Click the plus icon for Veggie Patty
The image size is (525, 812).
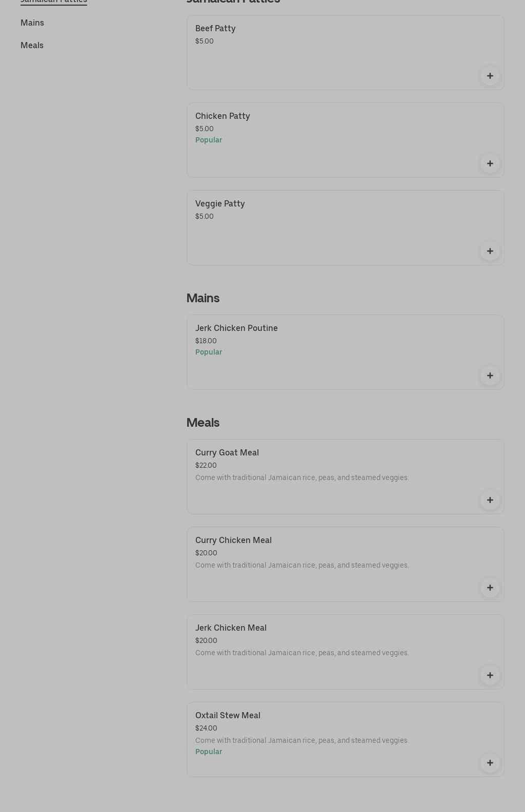coord(490,251)
